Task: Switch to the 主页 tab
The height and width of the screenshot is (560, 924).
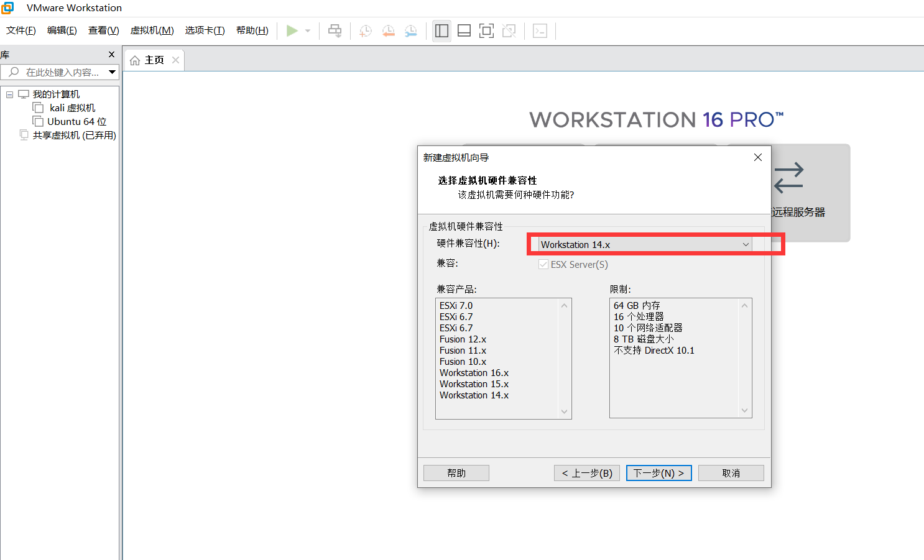Action: (x=154, y=60)
